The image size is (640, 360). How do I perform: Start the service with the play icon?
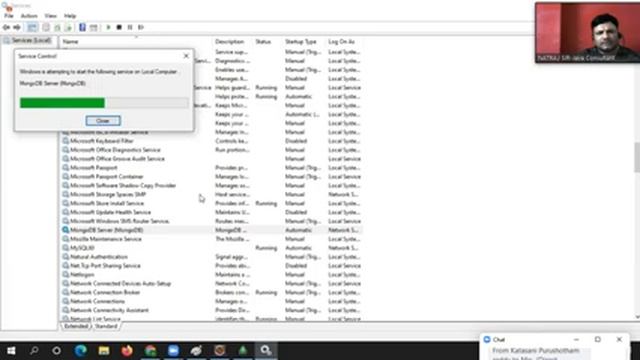point(108,27)
